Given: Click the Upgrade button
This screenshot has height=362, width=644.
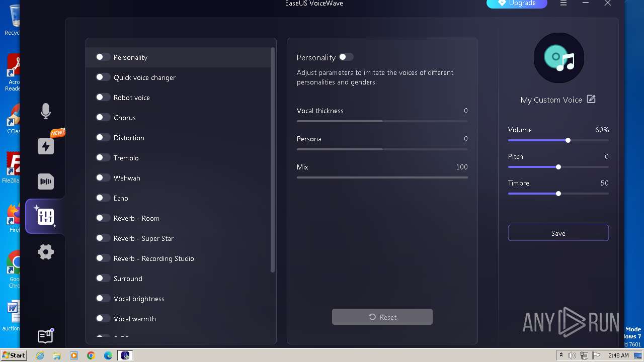Looking at the screenshot, I should [x=517, y=4].
